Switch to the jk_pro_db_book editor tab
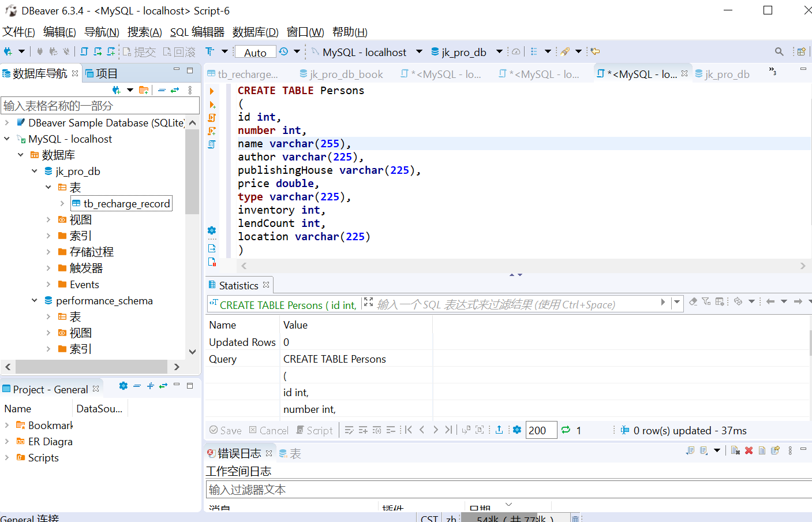This screenshot has height=522, width=812. pos(346,74)
